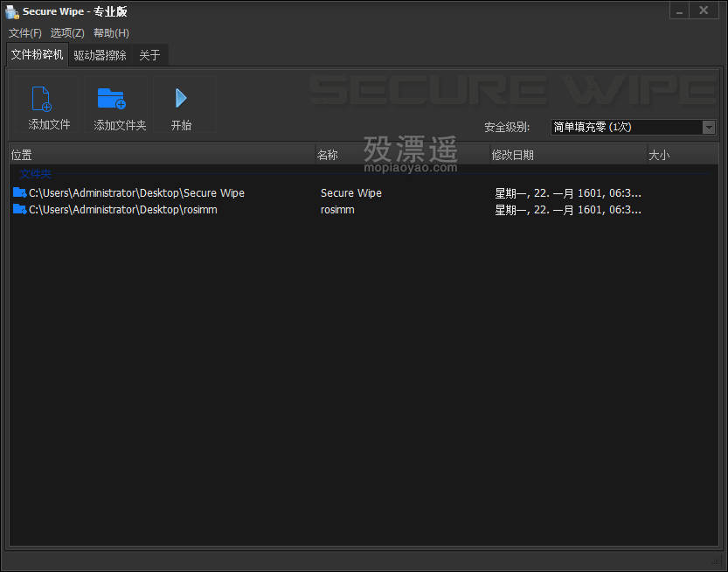The width and height of the screenshot is (728, 572).
Task: Sort by the 修改日期 column header
Action: tap(568, 155)
